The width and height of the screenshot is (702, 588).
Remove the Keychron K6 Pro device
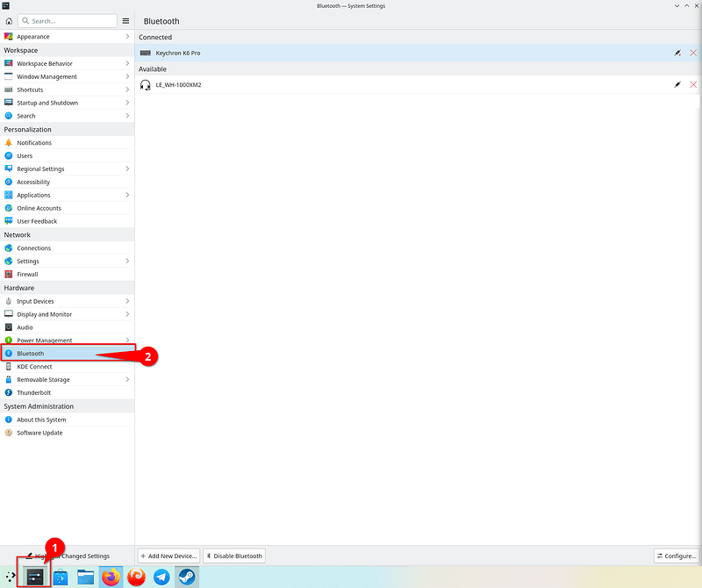693,53
